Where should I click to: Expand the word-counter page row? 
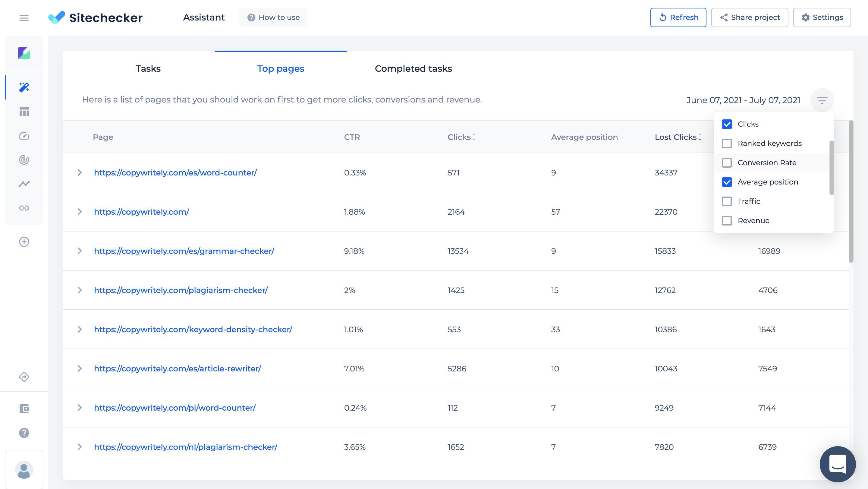(x=79, y=172)
